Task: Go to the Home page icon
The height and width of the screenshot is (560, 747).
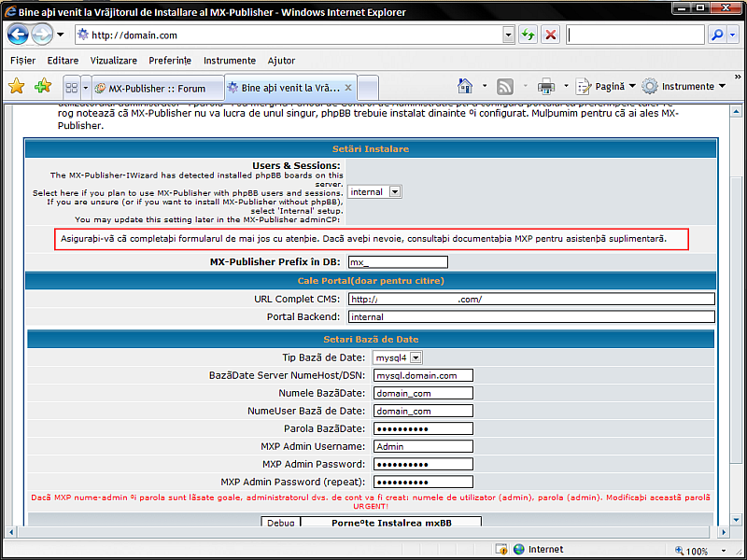Action: tap(465, 87)
